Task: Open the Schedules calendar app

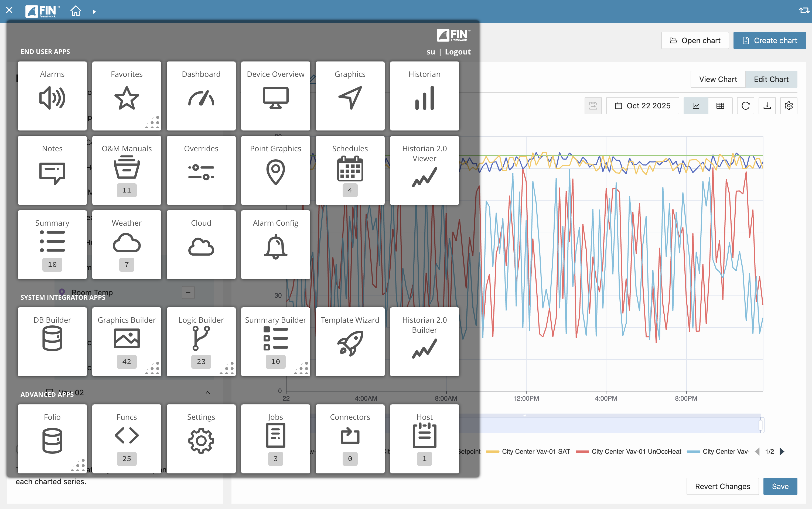Action: 350,170
